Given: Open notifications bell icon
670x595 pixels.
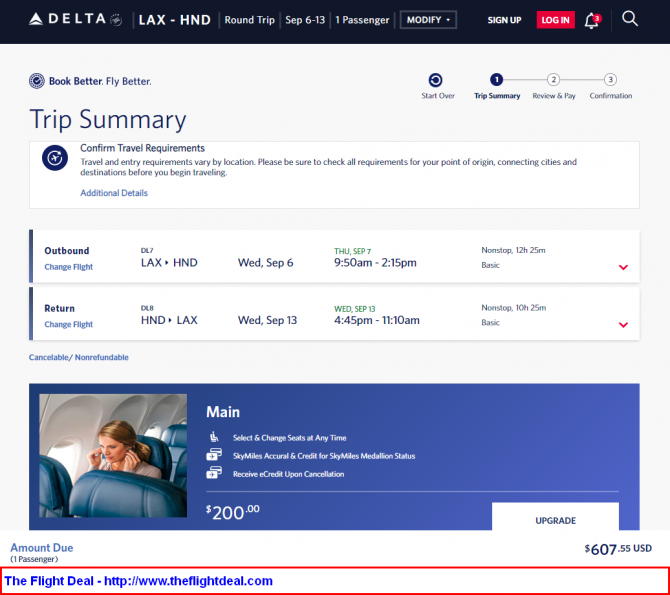Looking at the screenshot, I should point(591,20).
